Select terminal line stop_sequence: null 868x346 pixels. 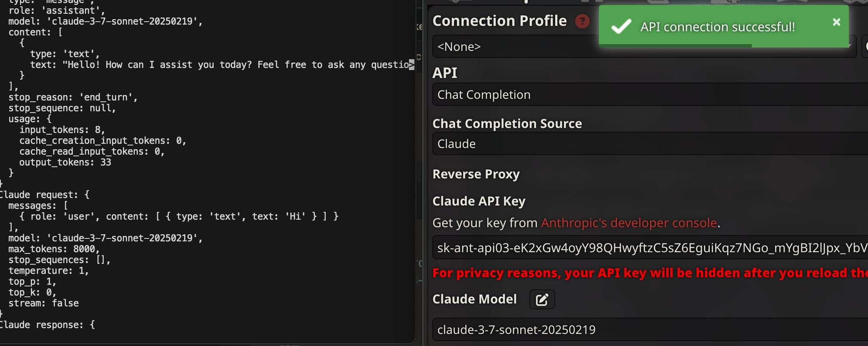tap(62, 108)
